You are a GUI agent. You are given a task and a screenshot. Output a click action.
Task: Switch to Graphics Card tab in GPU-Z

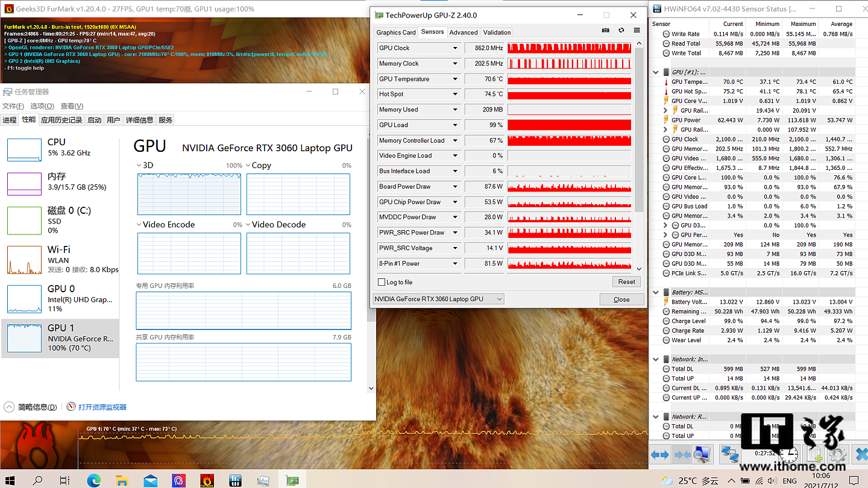[396, 33]
